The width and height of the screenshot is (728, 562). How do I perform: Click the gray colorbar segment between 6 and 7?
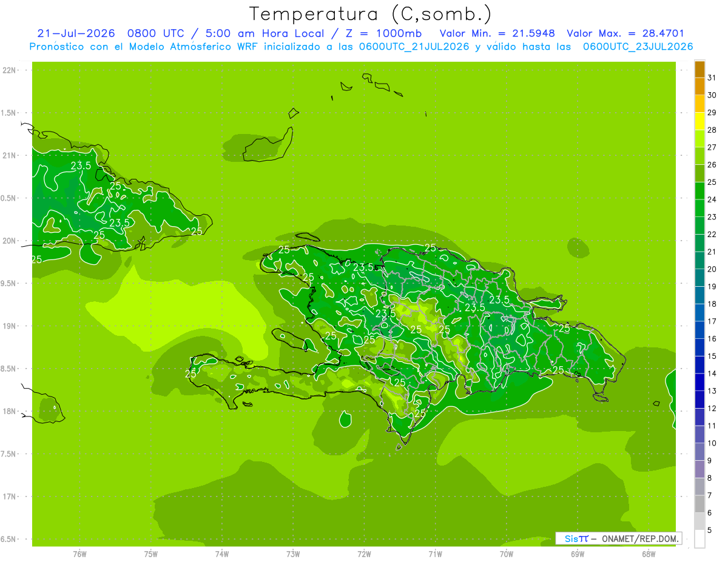699,504
